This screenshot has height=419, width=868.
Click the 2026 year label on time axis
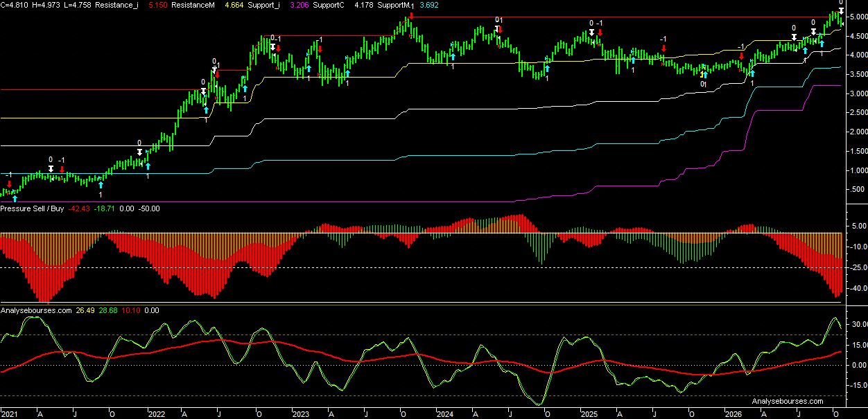[x=734, y=414]
